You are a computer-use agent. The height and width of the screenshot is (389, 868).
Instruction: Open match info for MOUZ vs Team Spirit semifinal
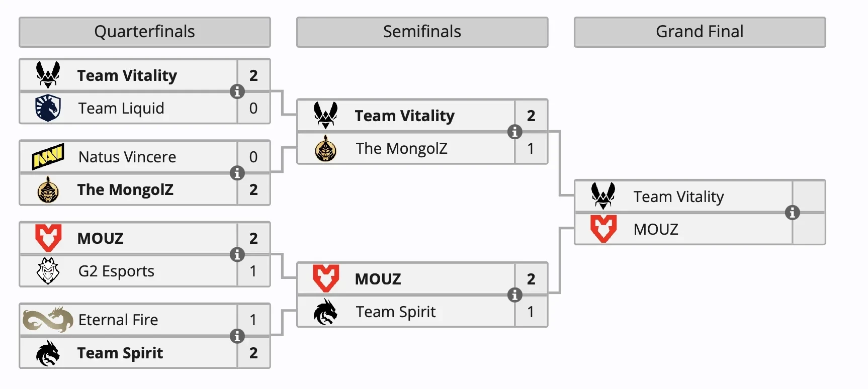click(514, 295)
